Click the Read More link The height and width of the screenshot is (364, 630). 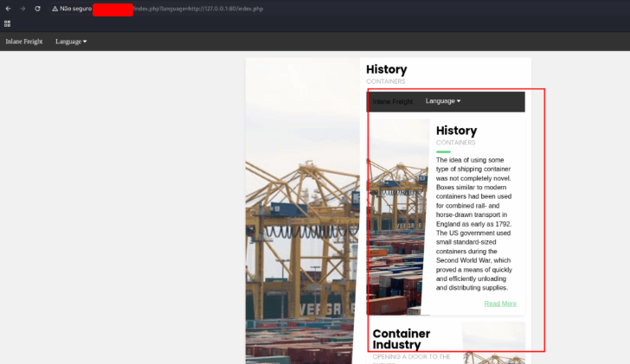pos(500,303)
